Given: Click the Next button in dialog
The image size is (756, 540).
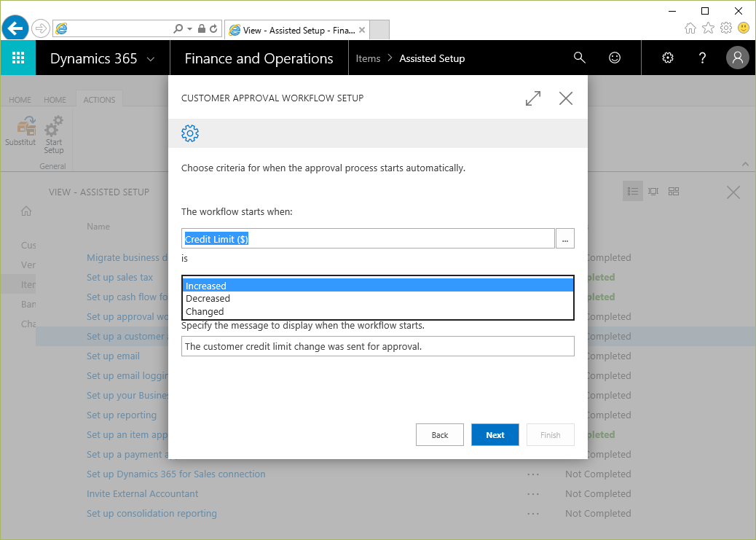Looking at the screenshot, I should (x=495, y=435).
